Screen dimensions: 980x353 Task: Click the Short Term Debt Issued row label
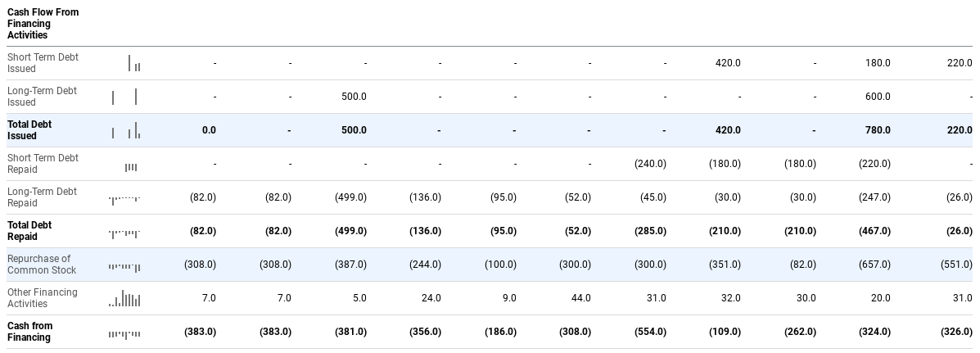point(43,63)
